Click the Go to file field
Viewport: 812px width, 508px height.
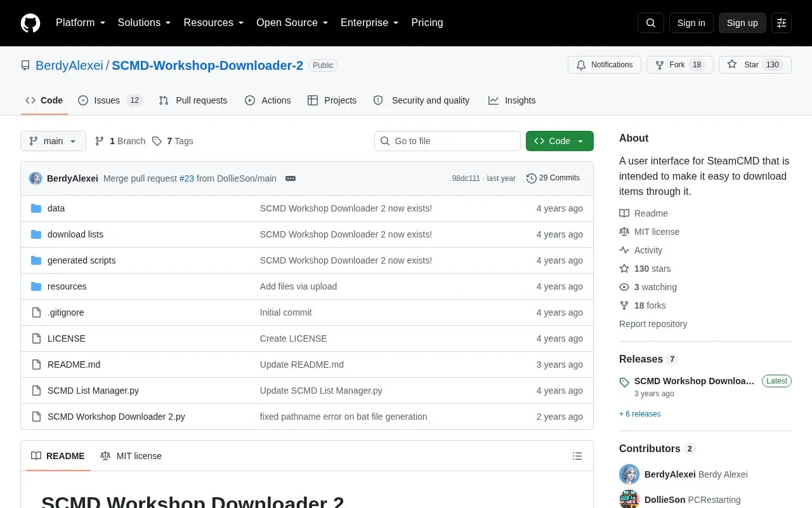(447, 141)
